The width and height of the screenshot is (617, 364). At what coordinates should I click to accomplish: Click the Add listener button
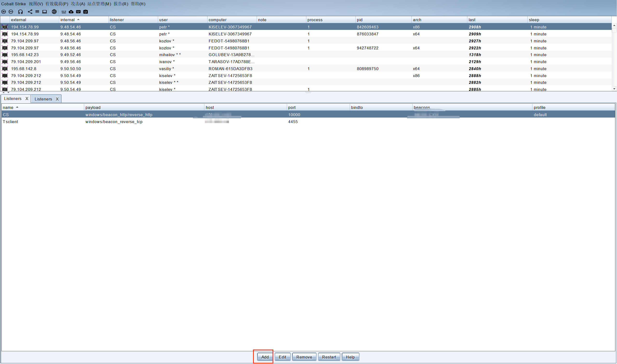click(265, 357)
